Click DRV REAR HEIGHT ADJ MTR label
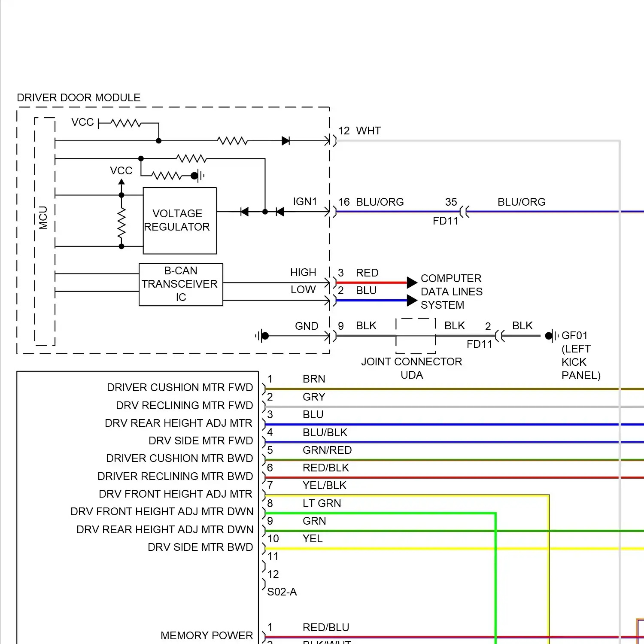The height and width of the screenshot is (644, 644). (179, 423)
